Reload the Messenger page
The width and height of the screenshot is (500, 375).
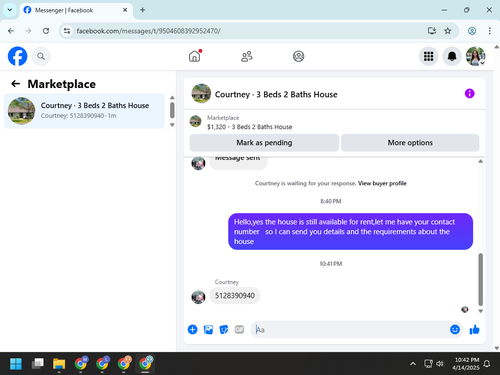tap(46, 31)
